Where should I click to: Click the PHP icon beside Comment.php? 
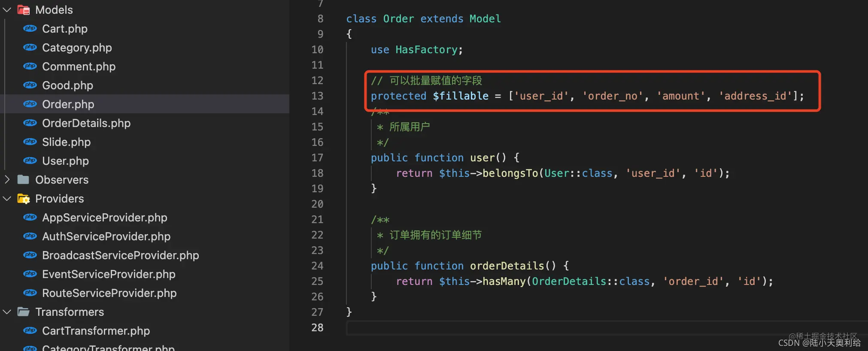(30, 66)
